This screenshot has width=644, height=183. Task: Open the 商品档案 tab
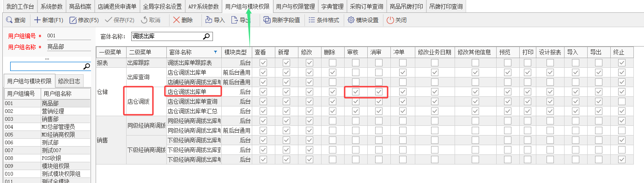[x=80, y=6]
